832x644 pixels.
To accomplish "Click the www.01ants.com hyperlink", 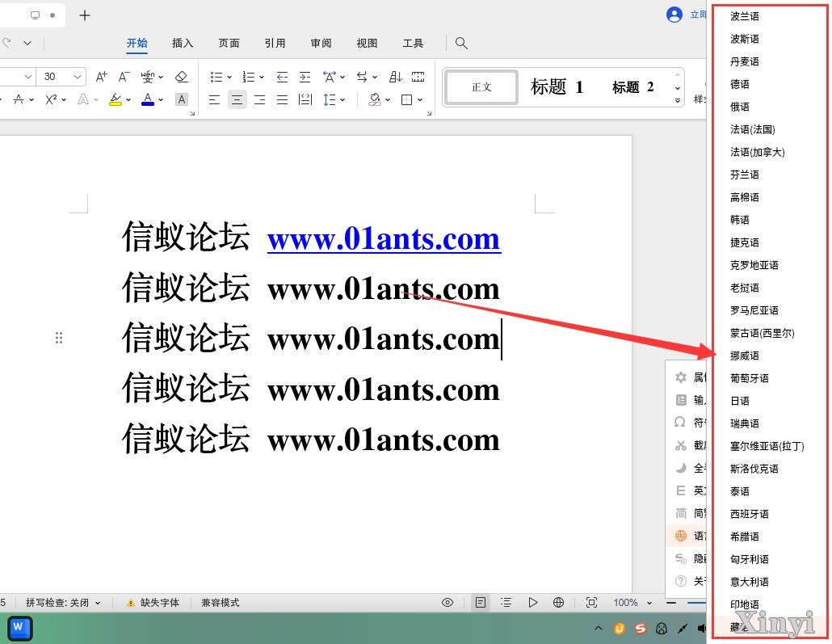I will 384,239.
